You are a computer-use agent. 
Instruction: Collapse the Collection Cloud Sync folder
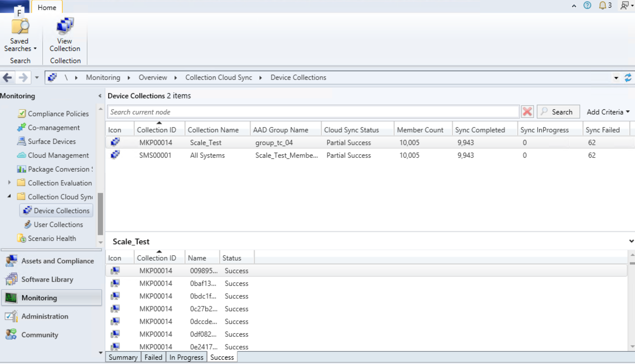[x=9, y=196]
